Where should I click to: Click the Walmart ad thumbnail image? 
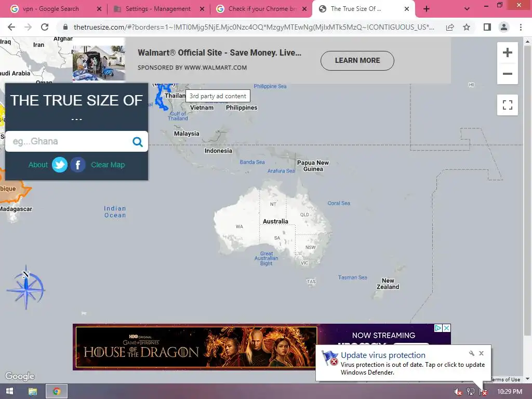[x=99, y=63]
